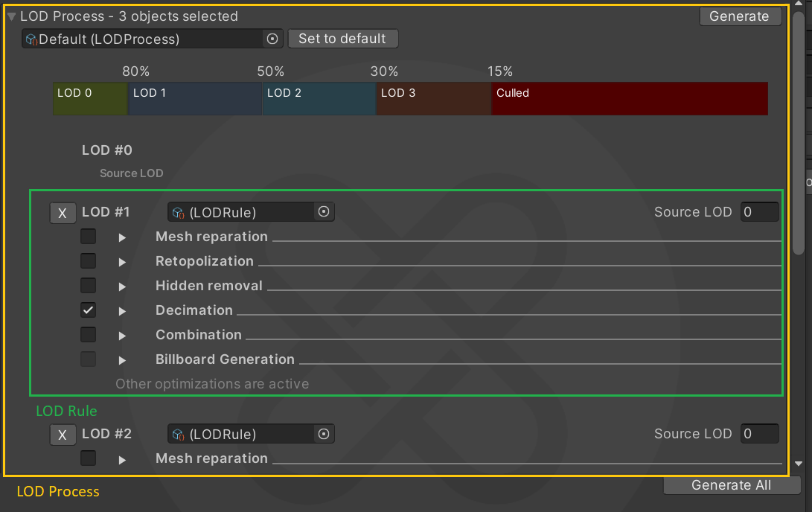Click LOD #1 Source LOD input field
This screenshot has width=812, height=512.
[760, 212]
